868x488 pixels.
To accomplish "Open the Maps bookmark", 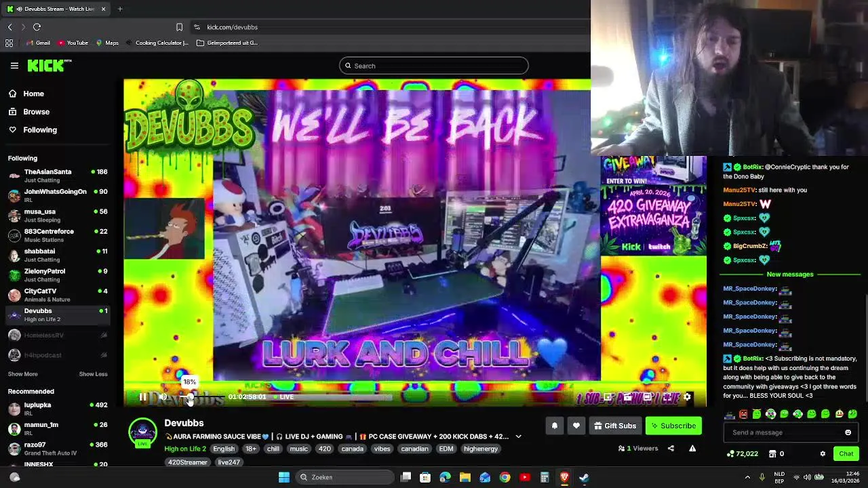I will pyautogui.click(x=107, y=43).
